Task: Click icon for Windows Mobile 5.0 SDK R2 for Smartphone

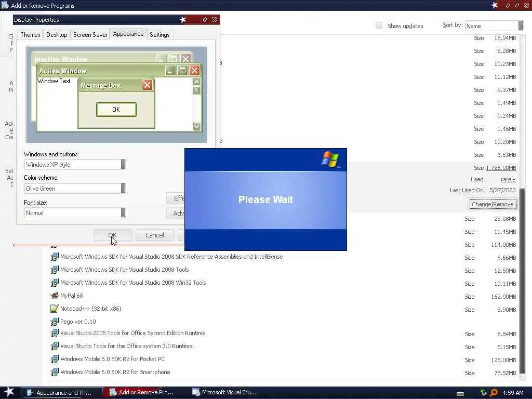Action: (x=54, y=372)
